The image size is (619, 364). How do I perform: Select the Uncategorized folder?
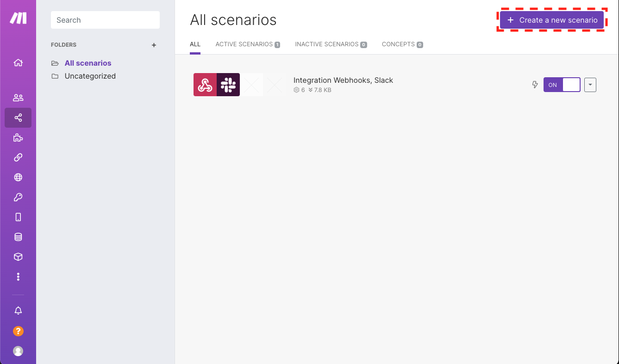click(90, 76)
